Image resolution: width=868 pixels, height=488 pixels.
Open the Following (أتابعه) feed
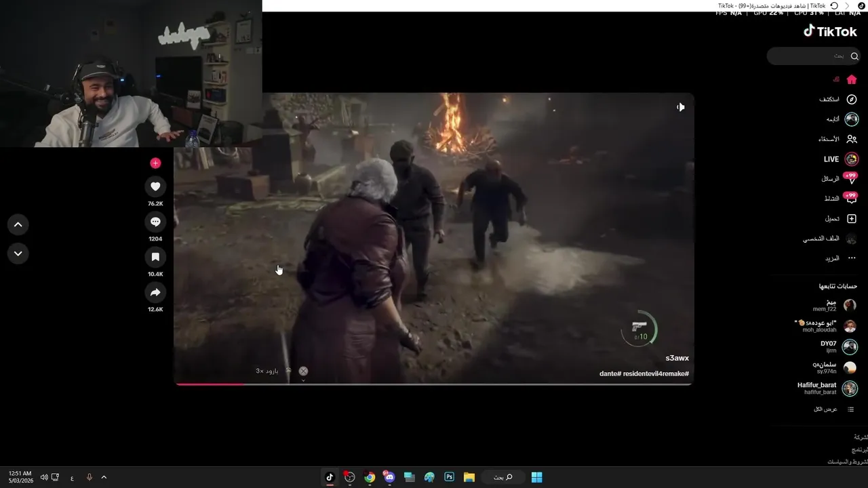pos(842,119)
